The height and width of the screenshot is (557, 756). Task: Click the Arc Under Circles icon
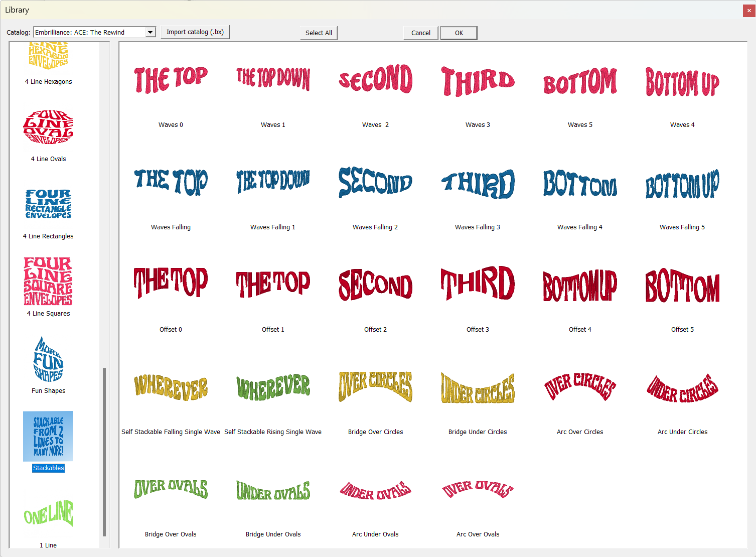[x=682, y=388]
